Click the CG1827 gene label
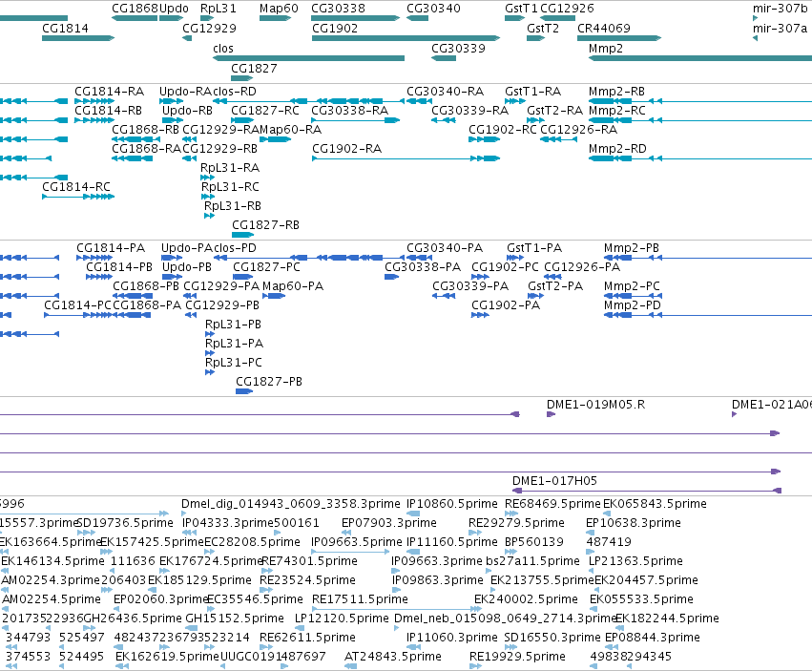812x671 pixels. pyautogui.click(x=254, y=69)
